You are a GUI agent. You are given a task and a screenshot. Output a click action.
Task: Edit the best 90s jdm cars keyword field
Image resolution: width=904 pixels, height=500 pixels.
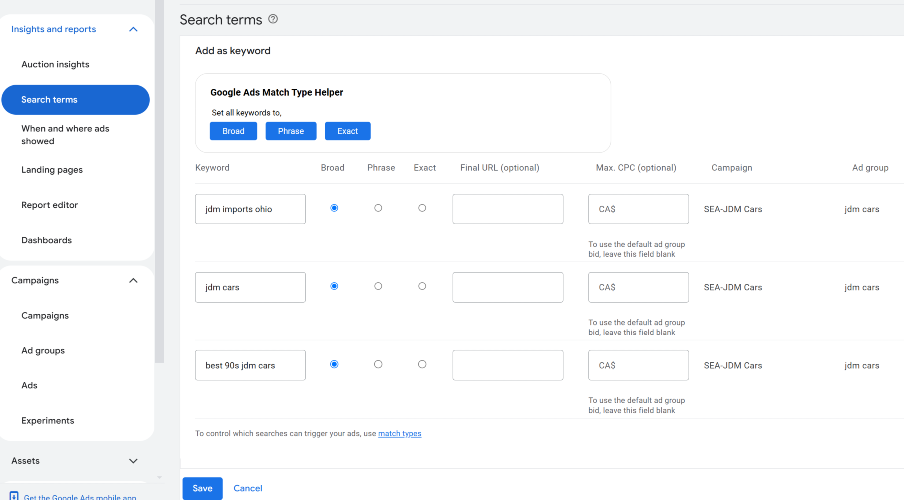click(250, 365)
